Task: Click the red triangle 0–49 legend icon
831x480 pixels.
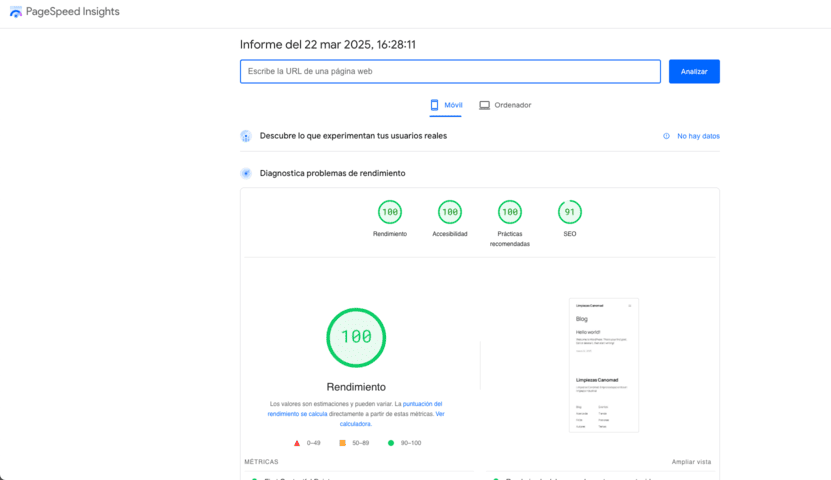Action: (x=297, y=442)
